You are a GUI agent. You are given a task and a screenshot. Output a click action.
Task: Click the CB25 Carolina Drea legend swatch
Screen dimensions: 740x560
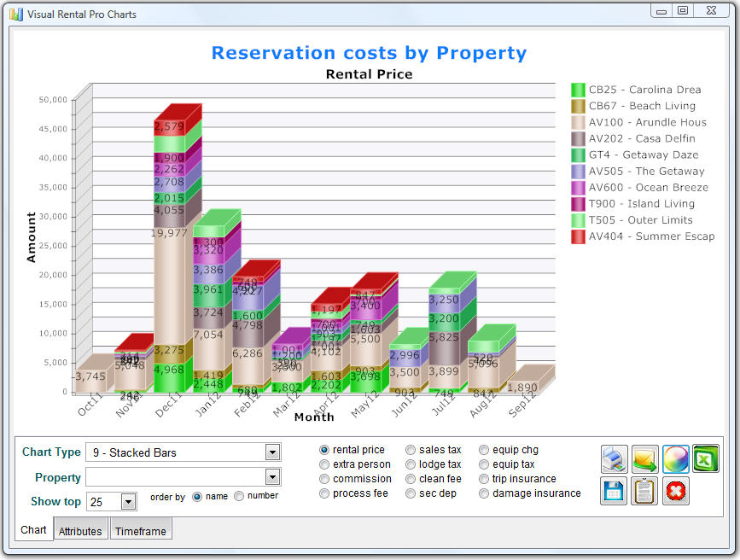[578, 90]
